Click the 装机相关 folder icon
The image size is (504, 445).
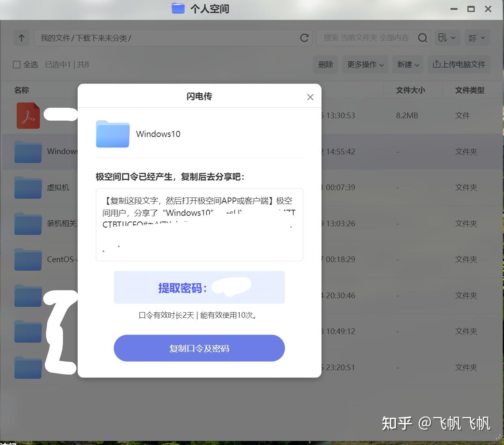[28, 224]
